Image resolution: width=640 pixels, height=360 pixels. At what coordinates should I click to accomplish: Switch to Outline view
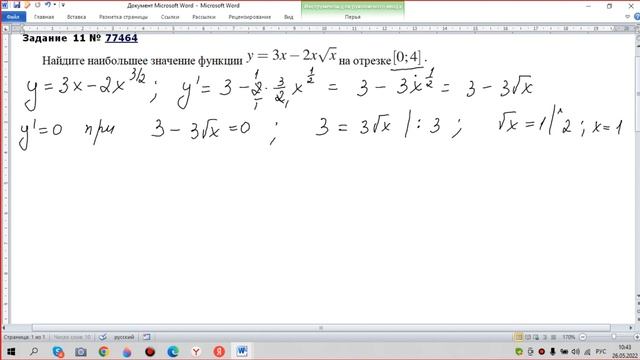coord(544,337)
